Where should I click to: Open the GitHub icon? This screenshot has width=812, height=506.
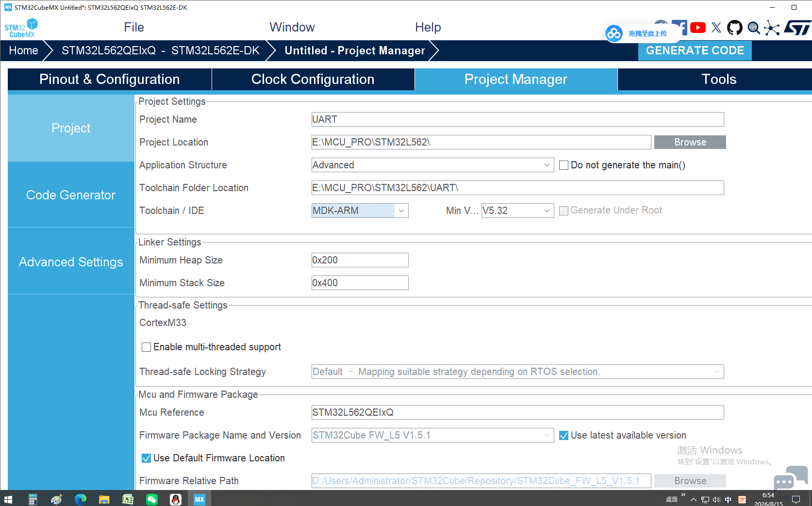click(x=735, y=28)
